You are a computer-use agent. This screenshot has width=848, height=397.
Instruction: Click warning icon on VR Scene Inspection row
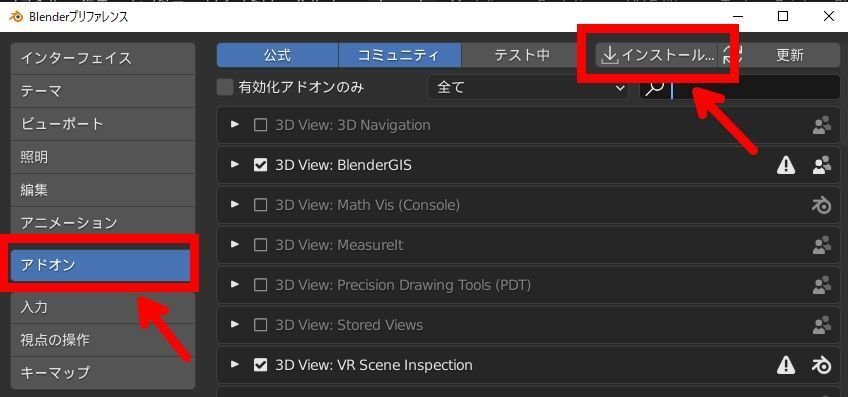pos(785,365)
